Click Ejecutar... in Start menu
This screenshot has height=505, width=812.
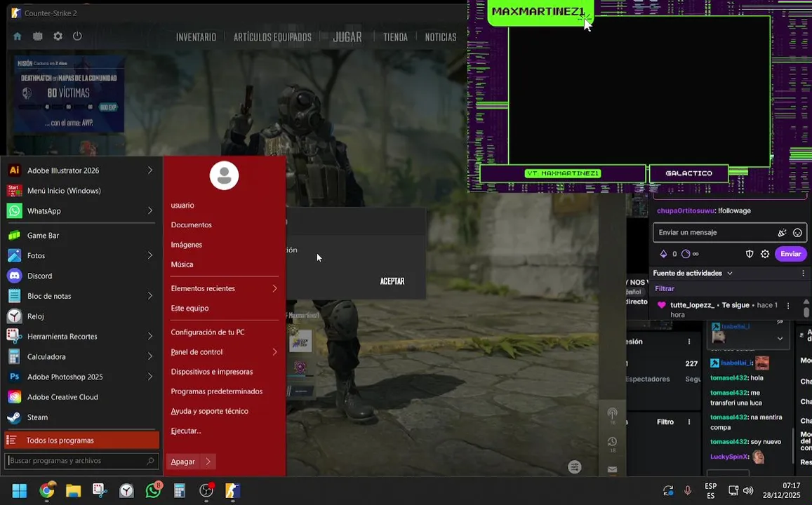[186, 431]
